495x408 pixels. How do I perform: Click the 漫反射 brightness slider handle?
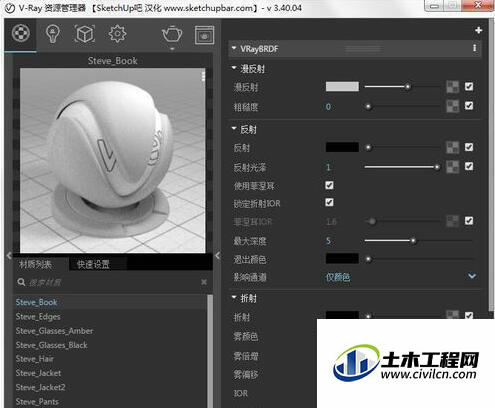(407, 87)
